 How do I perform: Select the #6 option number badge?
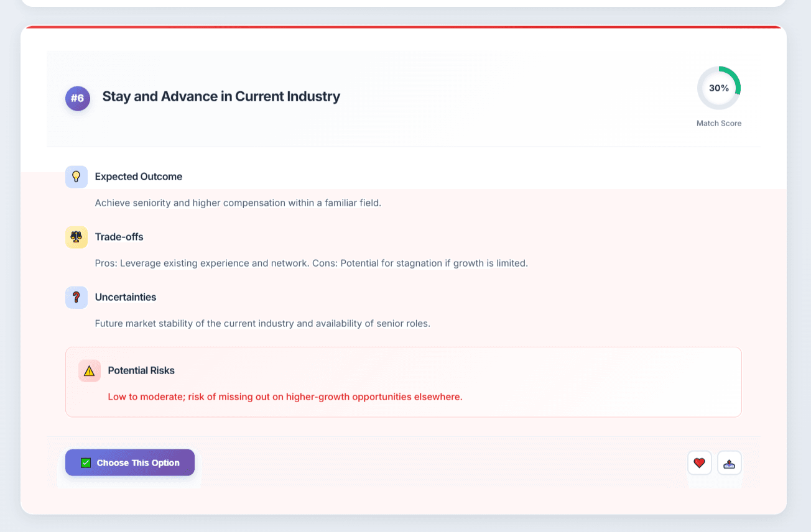click(x=78, y=98)
